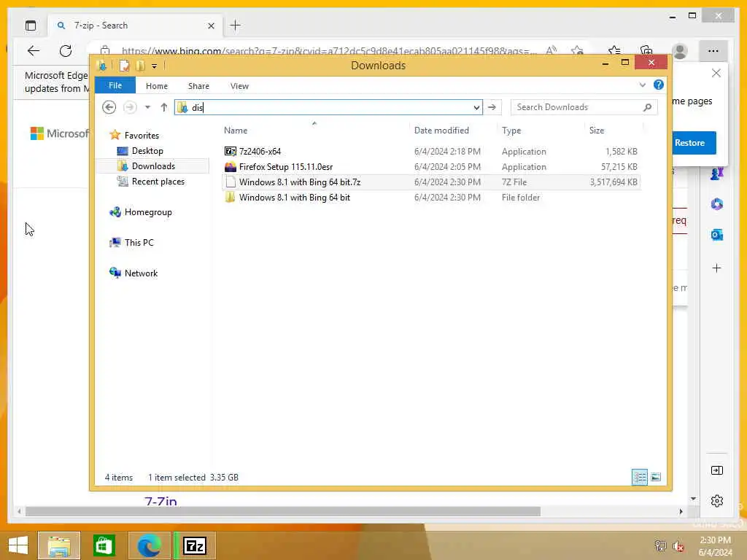The width and height of the screenshot is (747, 560).
Task: Select Firefox Setup 115.11.0esr file
Action: coord(430,167)
